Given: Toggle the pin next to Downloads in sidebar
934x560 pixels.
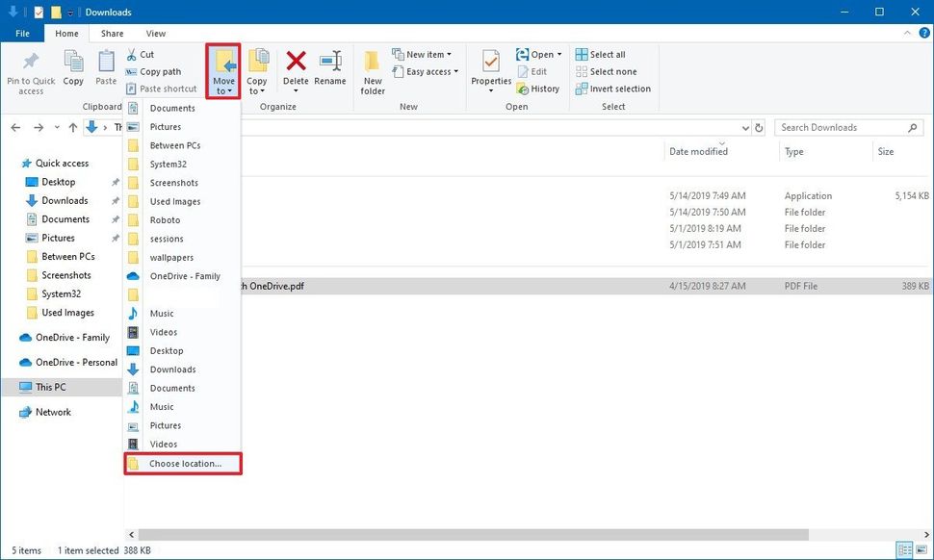Looking at the screenshot, I should click(x=114, y=200).
